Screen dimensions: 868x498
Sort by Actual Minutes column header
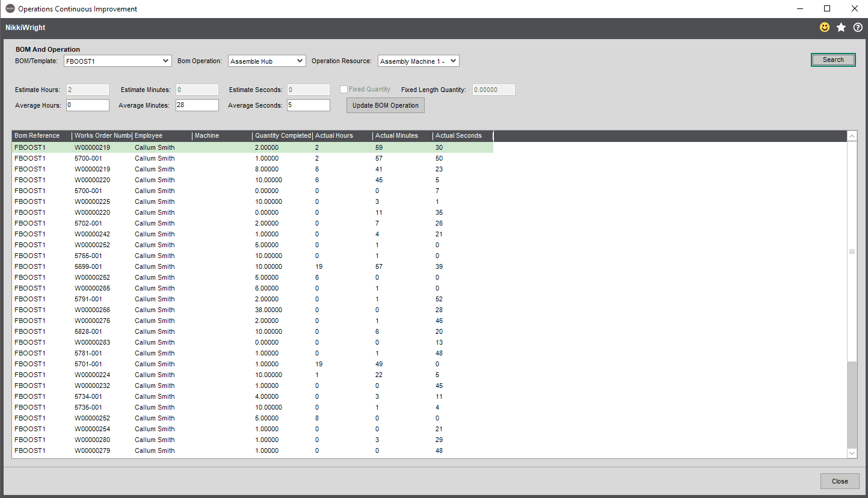pos(403,136)
